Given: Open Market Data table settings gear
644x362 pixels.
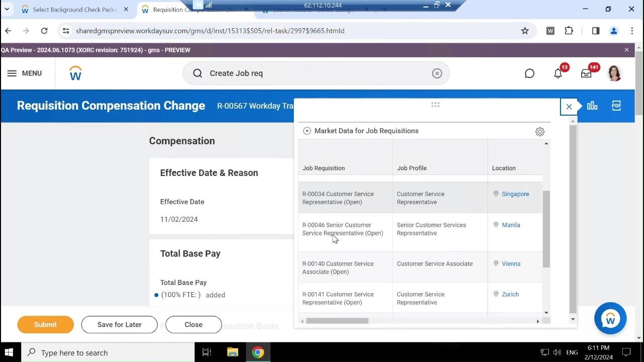Looking at the screenshot, I should click(x=540, y=132).
